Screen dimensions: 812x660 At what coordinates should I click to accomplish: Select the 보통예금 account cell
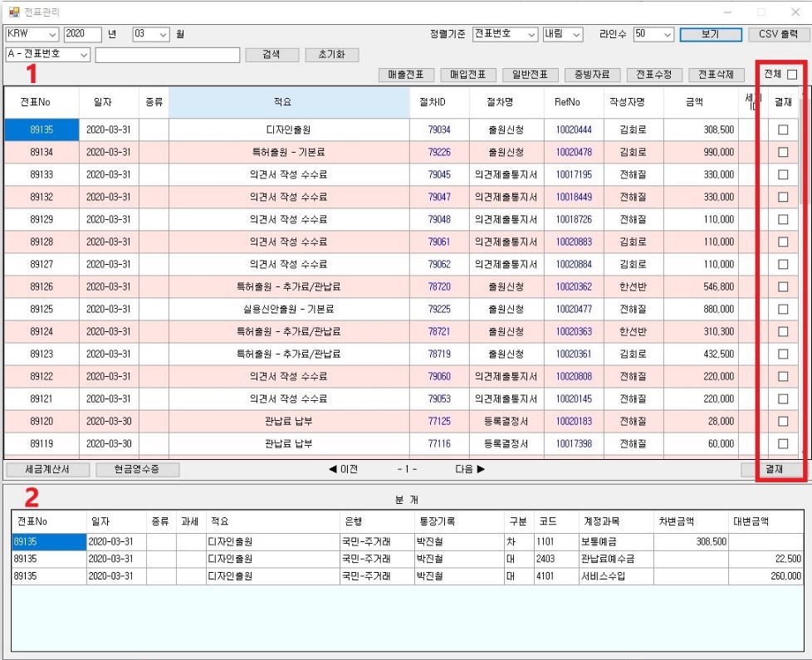(616, 542)
